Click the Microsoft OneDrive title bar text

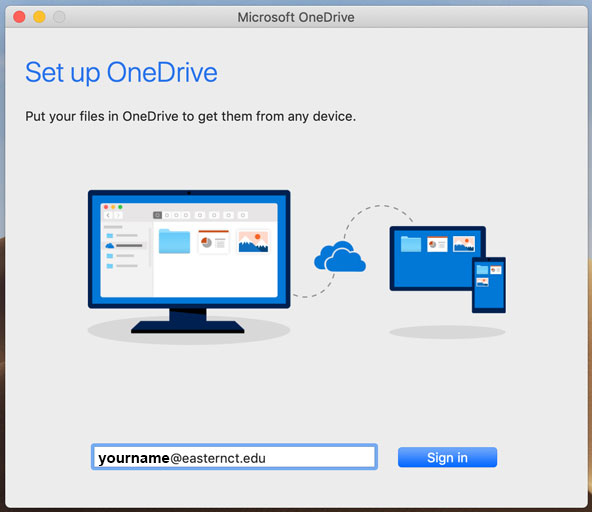[x=296, y=17]
